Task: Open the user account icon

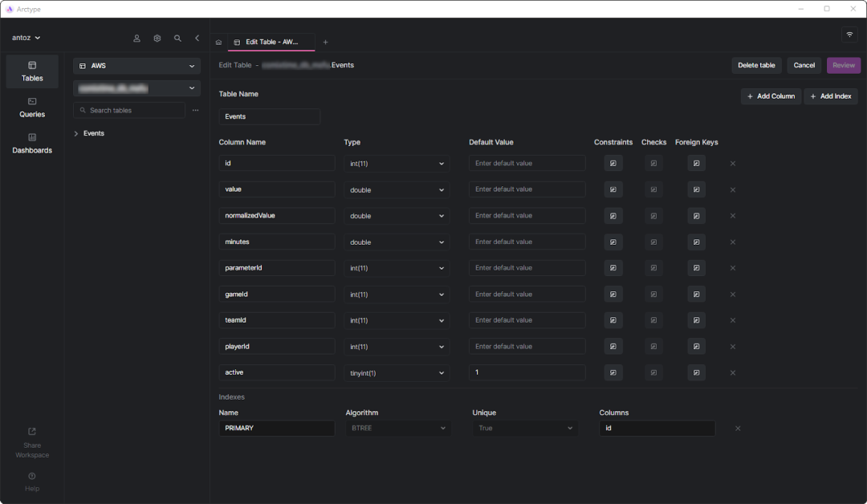Action: click(x=136, y=39)
